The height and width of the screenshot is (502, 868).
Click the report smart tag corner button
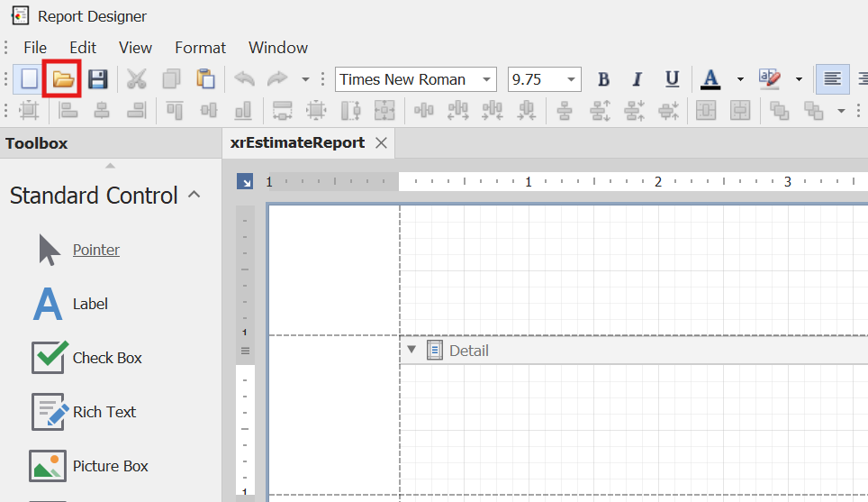tap(245, 181)
